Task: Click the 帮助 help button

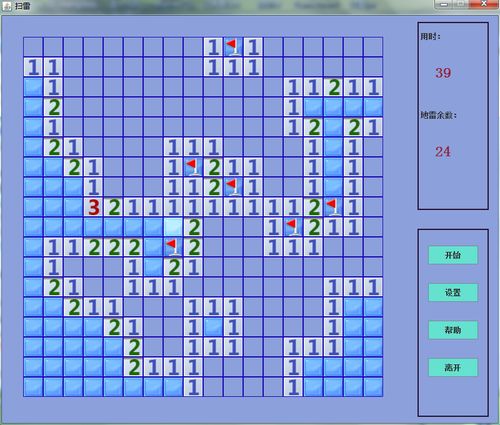Action: (x=453, y=330)
